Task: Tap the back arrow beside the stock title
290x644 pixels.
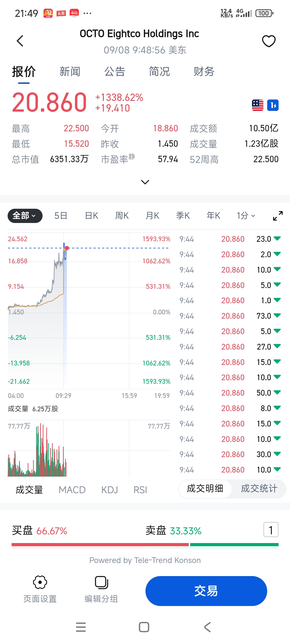Action: pyautogui.click(x=20, y=41)
